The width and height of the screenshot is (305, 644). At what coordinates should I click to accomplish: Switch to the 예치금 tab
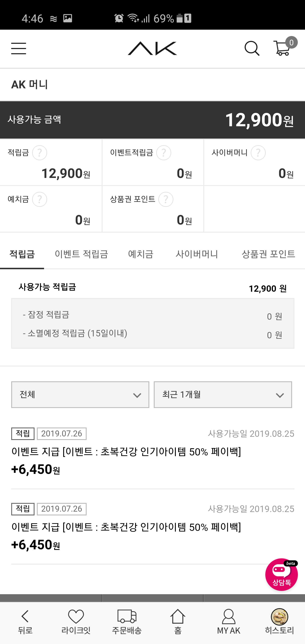point(140,254)
